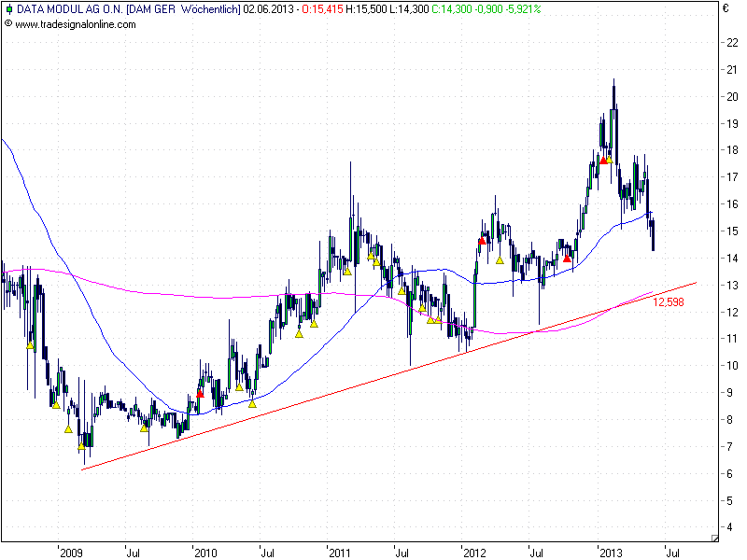Click the € currency symbol
The height and width of the screenshot is (560, 747).
726,8
